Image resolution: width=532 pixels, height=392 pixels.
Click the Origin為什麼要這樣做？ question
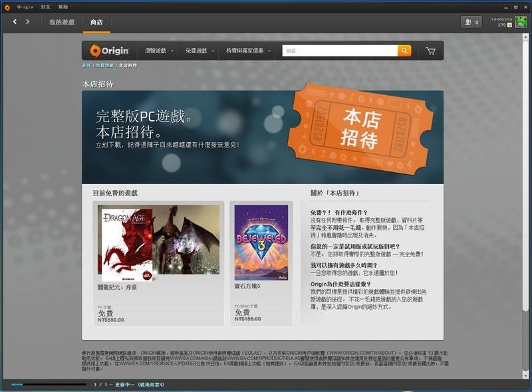coord(340,284)
